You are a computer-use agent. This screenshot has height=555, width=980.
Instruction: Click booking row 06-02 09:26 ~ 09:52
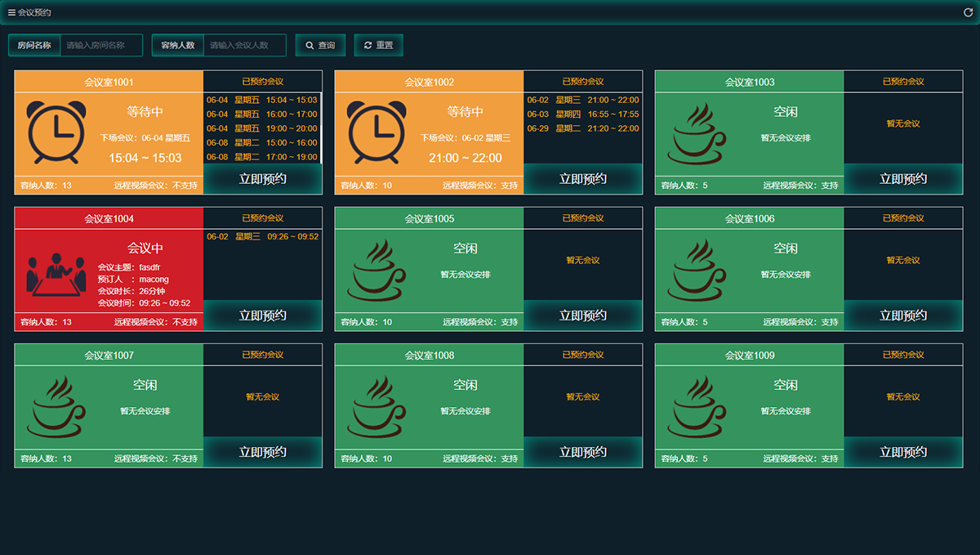tap(263, 236)
